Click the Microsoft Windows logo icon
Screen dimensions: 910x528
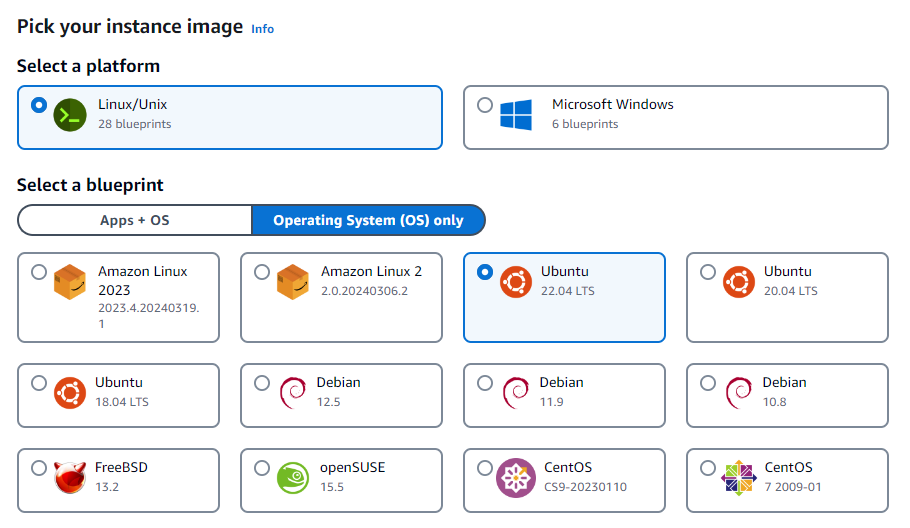coord(516,115)
